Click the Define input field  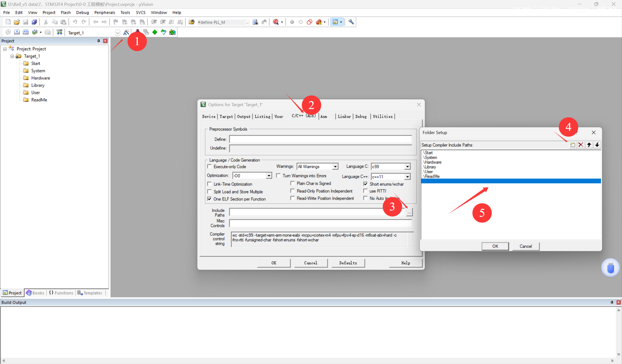(320, 140)
